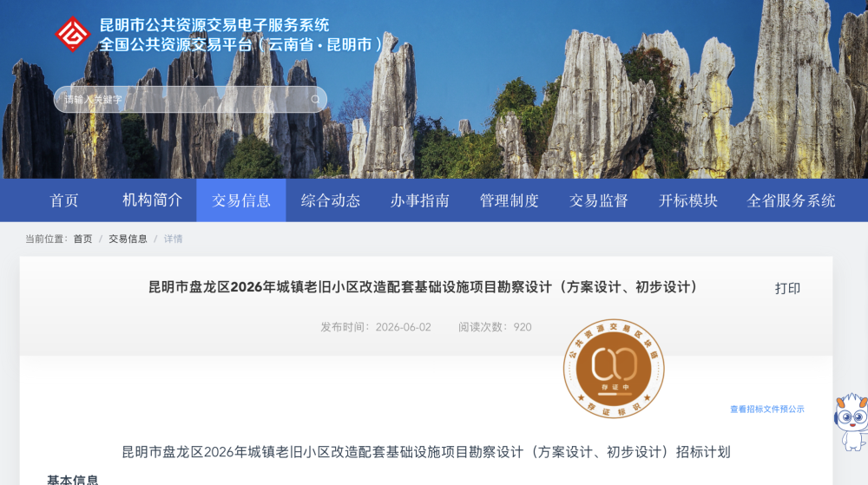Click the 基本信息 section heading
The width and height of the screenshot is (868, 485).
point(73,479)
